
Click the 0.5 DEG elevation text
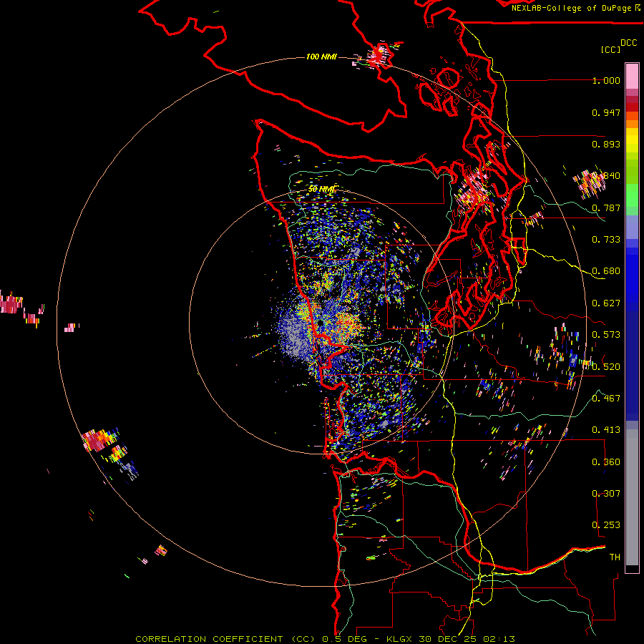tap(345, 639)
